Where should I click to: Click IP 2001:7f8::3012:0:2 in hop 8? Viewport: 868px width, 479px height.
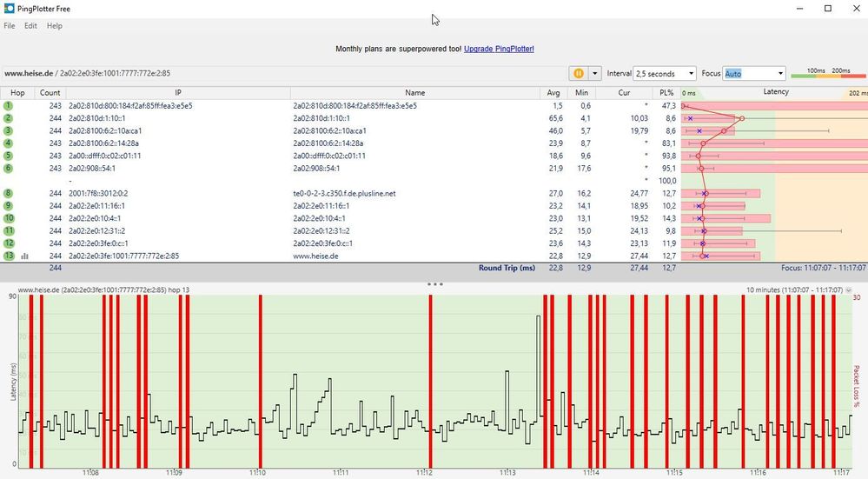coord(98,193)
